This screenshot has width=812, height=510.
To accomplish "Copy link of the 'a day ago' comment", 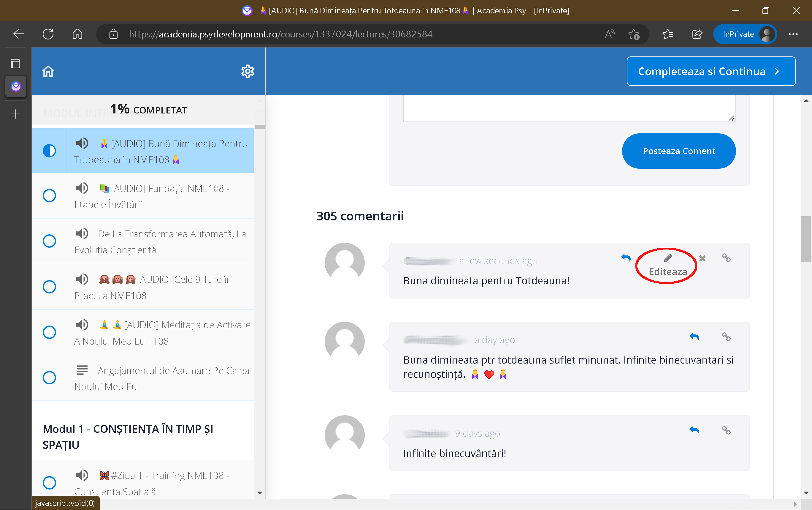I will tap(726, 337).
